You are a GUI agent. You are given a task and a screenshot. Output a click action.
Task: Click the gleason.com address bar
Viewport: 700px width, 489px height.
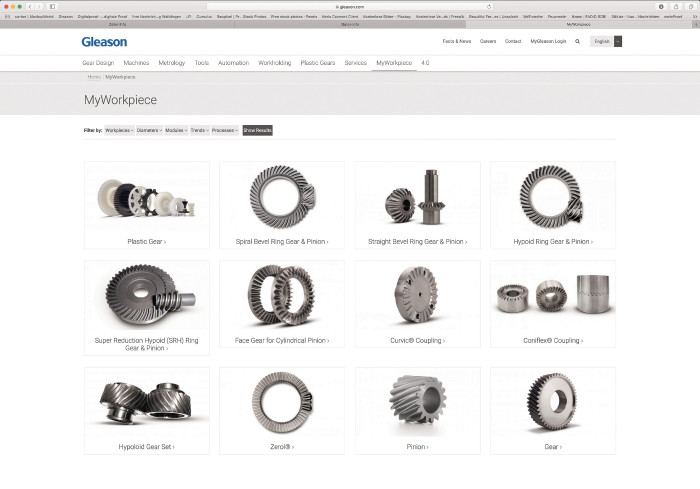coord(350,6)
